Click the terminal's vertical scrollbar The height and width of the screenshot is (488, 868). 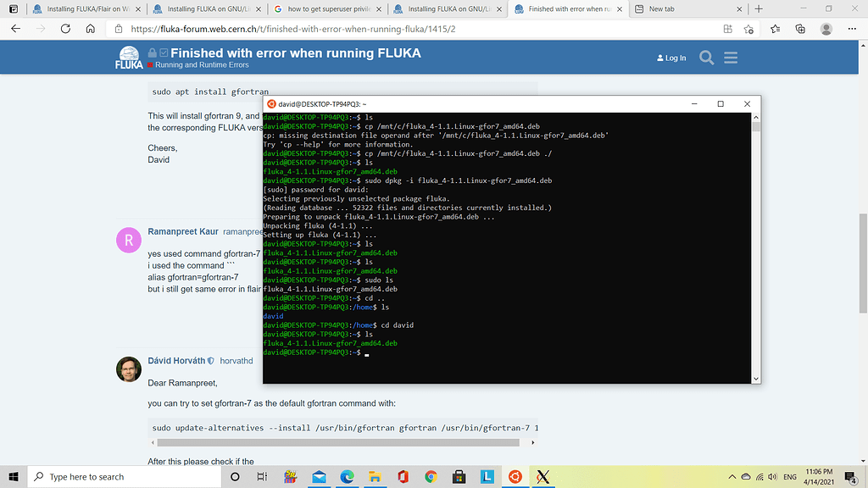[x=755, y=246]
